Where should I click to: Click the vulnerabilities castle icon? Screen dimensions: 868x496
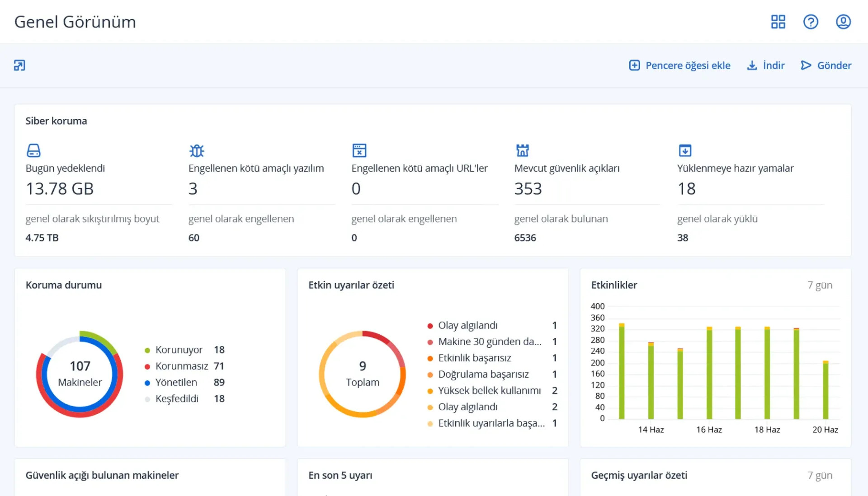click(522, 150)
